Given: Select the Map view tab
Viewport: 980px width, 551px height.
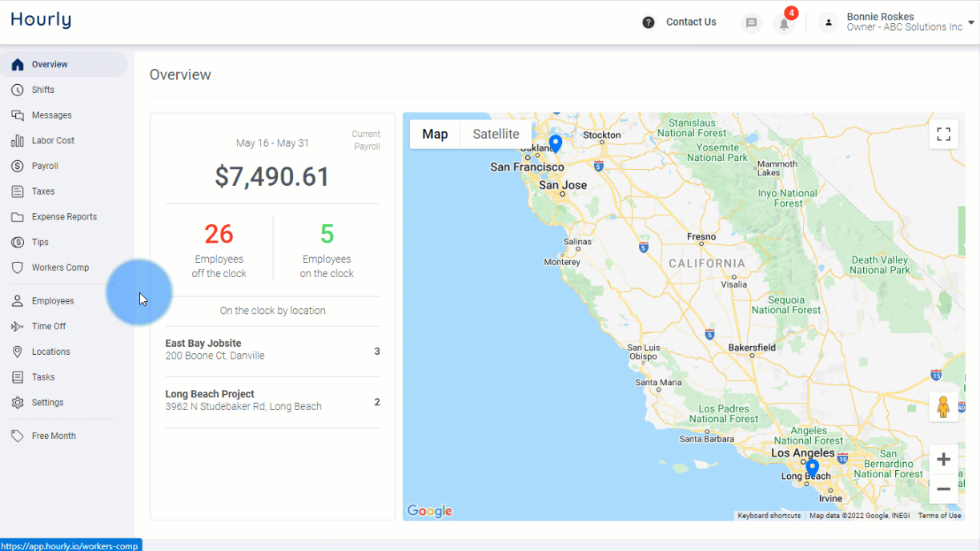Looking at the screenshot, I should click(435, 135).
